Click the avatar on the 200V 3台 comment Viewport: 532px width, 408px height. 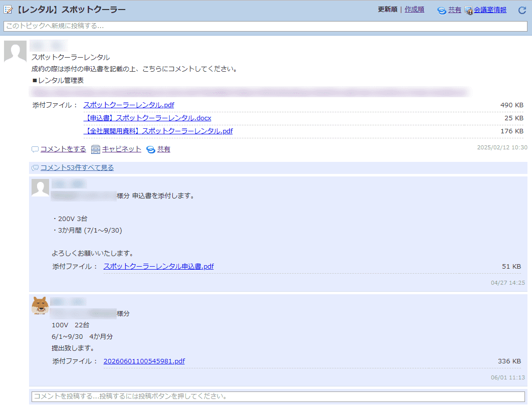click(x=41, y=187)
